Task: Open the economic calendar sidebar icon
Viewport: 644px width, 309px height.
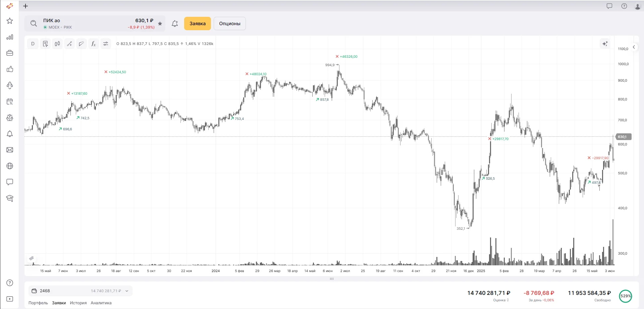Action: point(10,101)
